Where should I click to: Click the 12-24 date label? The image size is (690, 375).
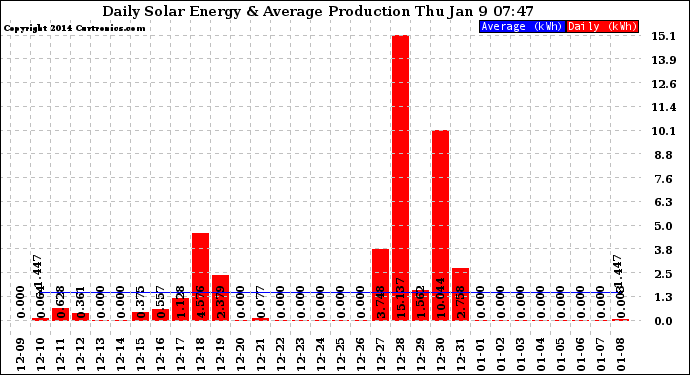321,355
